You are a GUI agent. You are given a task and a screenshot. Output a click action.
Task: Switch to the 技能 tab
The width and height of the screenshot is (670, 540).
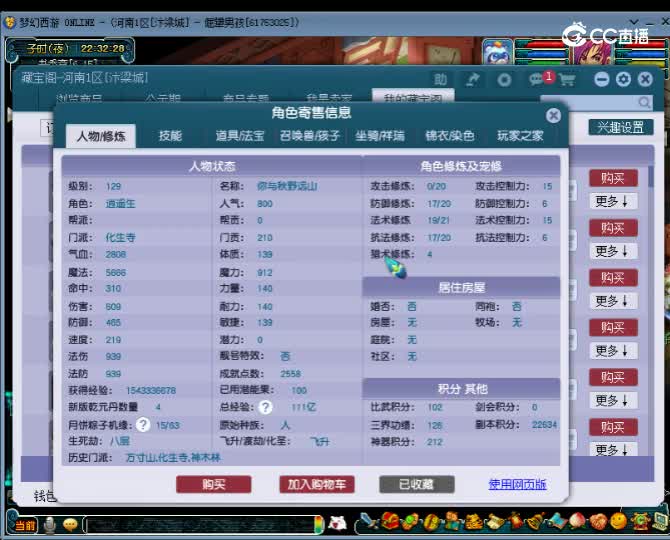170,136
